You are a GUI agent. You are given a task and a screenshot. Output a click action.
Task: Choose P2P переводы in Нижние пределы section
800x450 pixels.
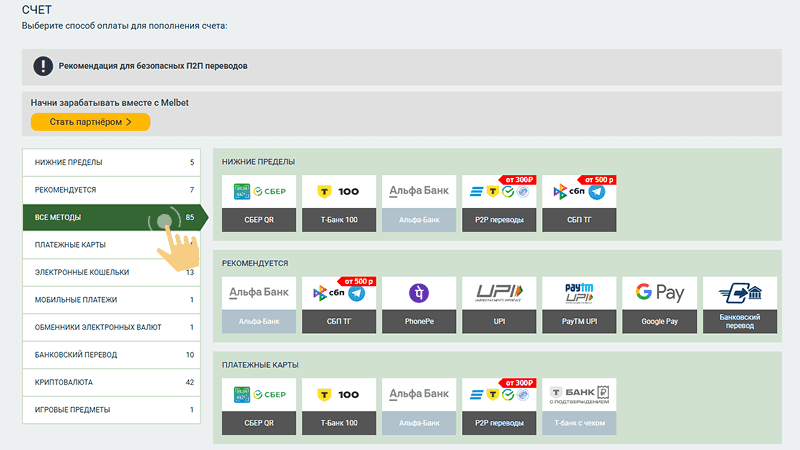point(499,204)
